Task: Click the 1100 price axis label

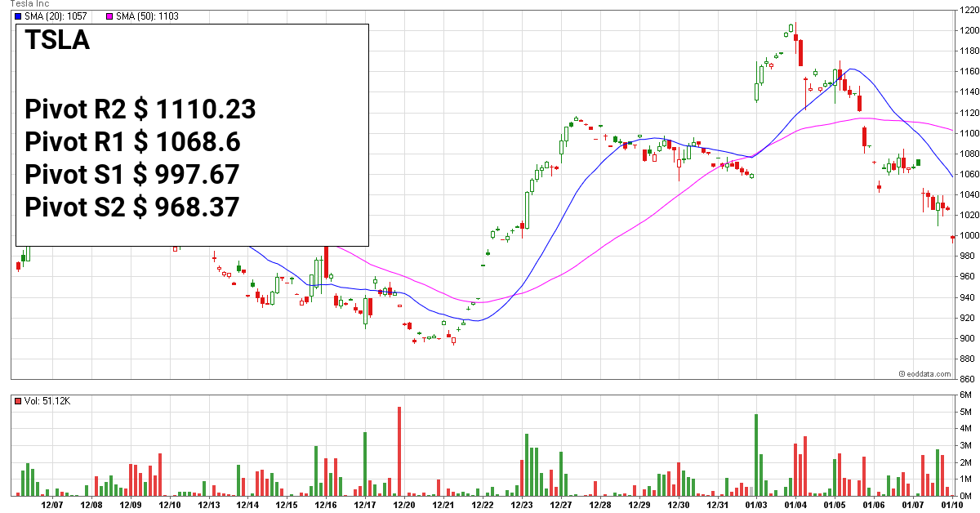Action: 969,133
